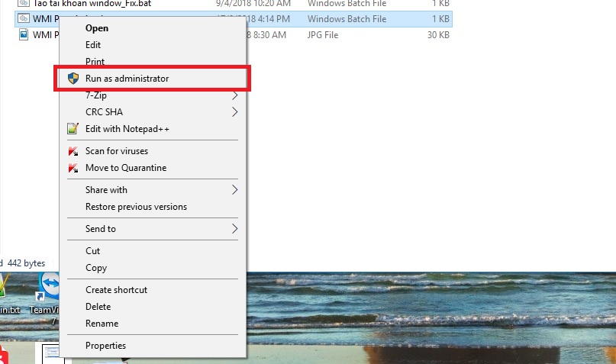616x364 pixels.
Task: Select Print in the context menu
Action: [x=95, y=62]
